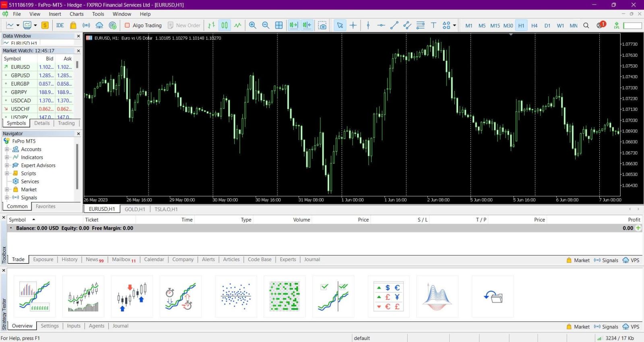Open the IDE MetaEditor
Screen dimensions: 644x342
tap(60, 25)
